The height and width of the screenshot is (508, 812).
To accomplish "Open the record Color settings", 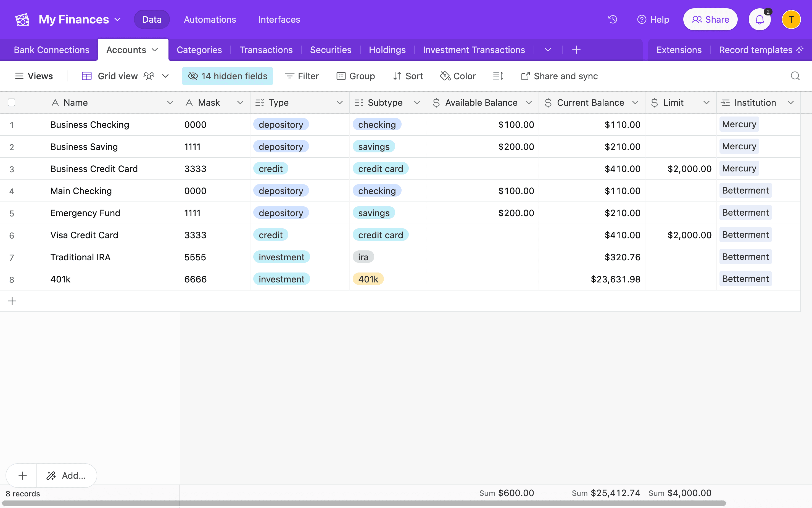I will 458,76.
